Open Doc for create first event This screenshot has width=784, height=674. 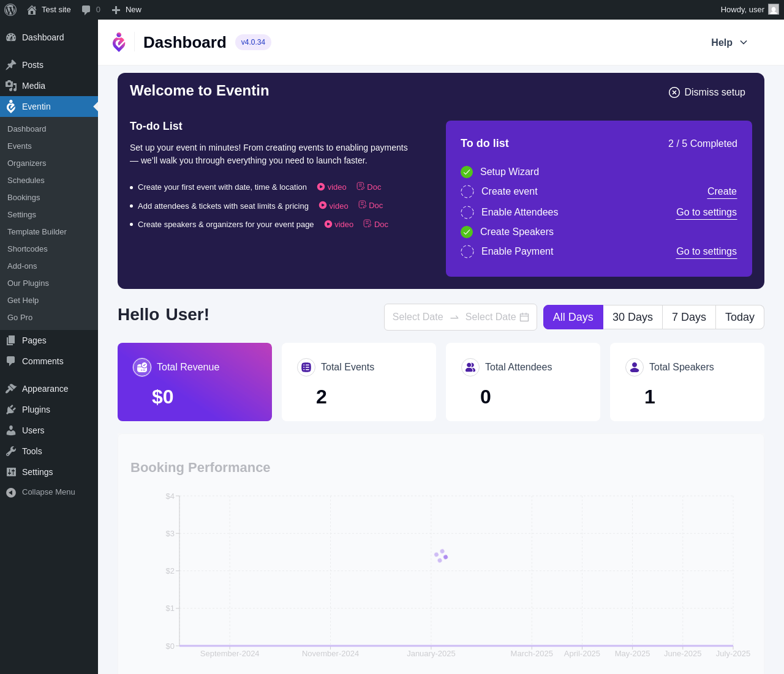369,187
